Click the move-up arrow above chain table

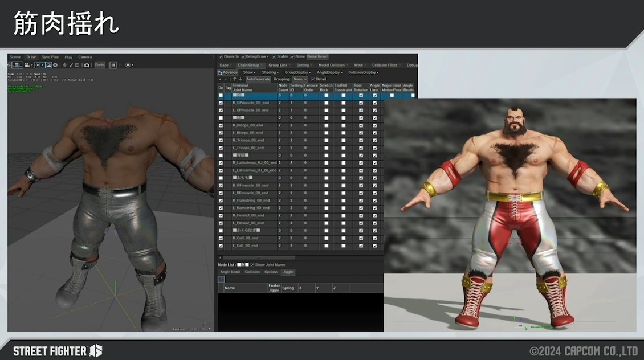pos(234,79)
